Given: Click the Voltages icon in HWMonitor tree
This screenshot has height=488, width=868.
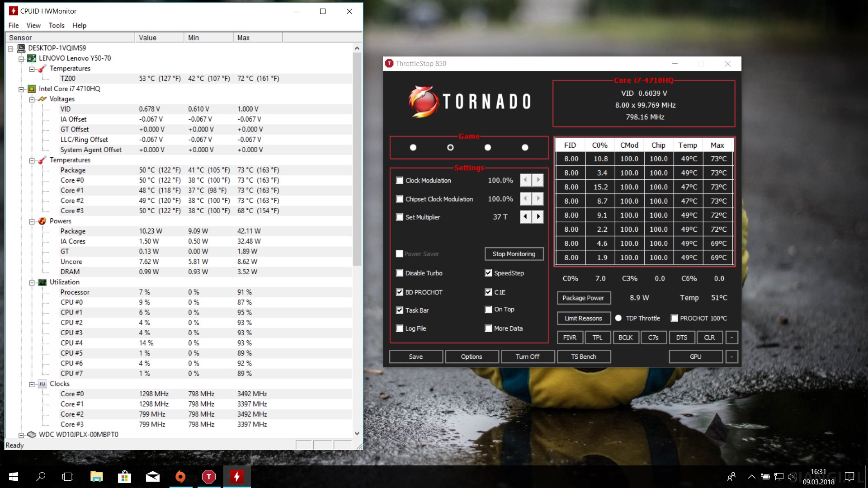Looking at the screenshot, I should (42, 99).
